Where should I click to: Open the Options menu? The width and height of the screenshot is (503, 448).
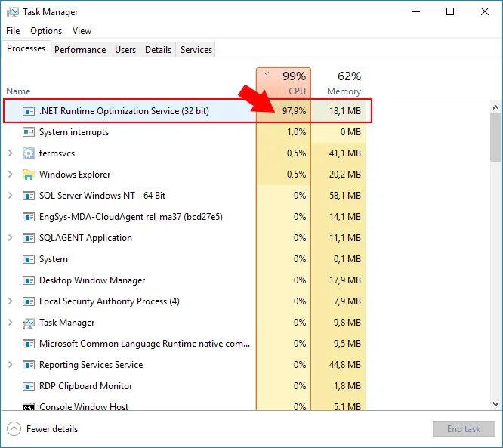[x=46, y=31]
